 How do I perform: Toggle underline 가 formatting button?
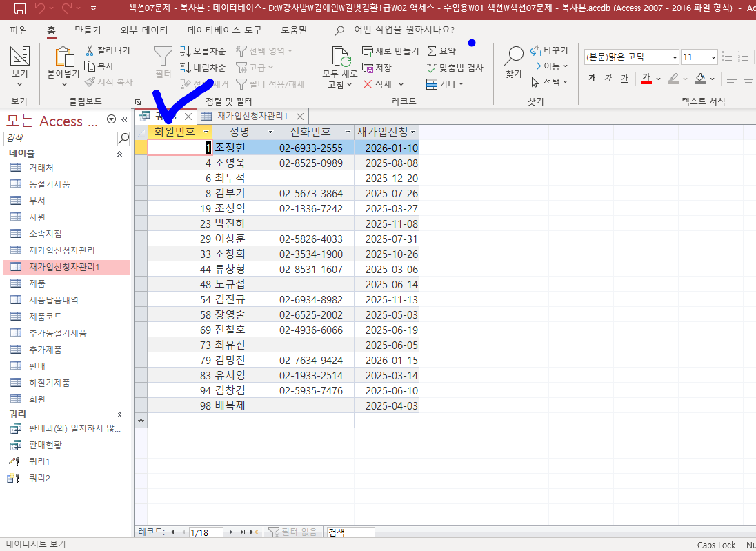(624, 78)
